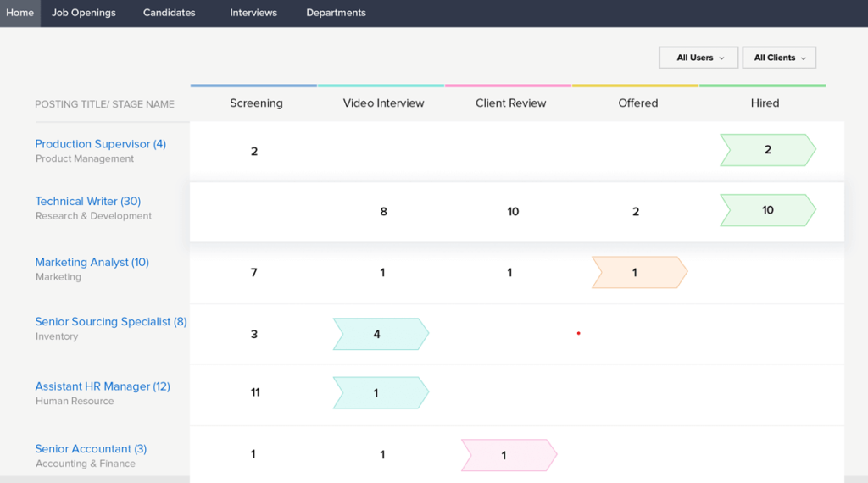
Task: Switch to the Candidates tab
Action: (x=169, y=13)
